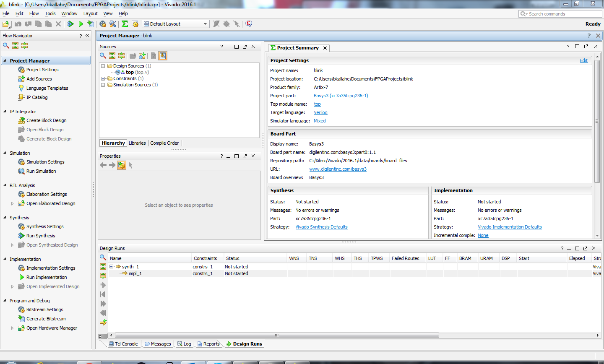This screenshot has width=604, height=364.
Task: Click the blue Run Synthesis icon in the main toolbar
Action: coord(70,24)
